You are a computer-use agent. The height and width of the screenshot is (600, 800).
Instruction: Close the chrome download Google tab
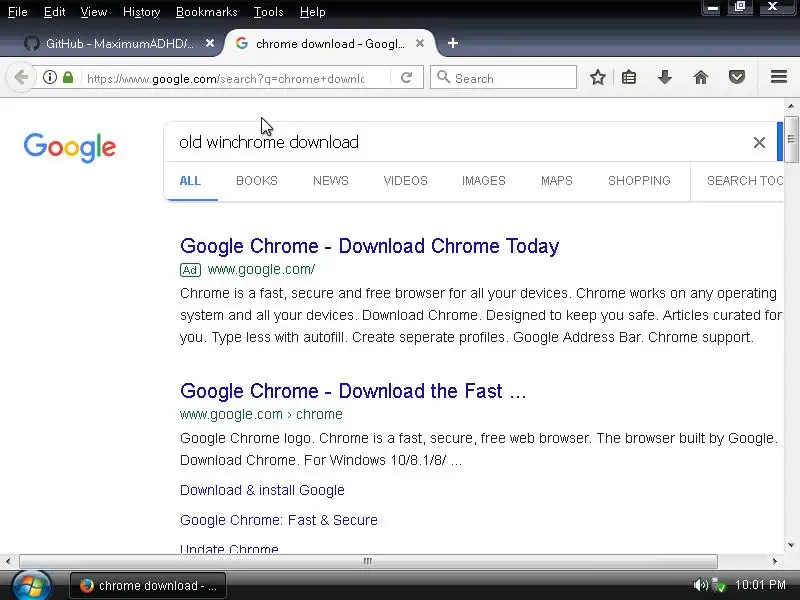pos(419,43)
